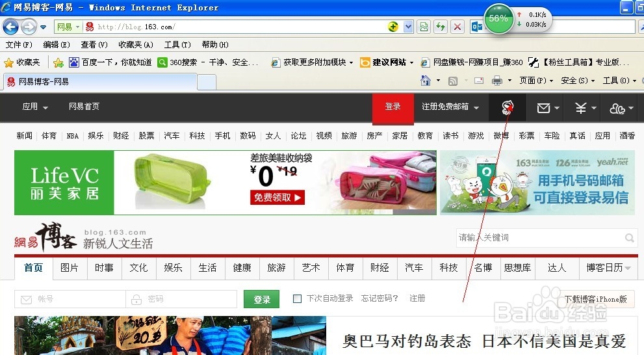Click the magnifier search icon
This screenshot has width=644, height=355.
click(629, 238)
